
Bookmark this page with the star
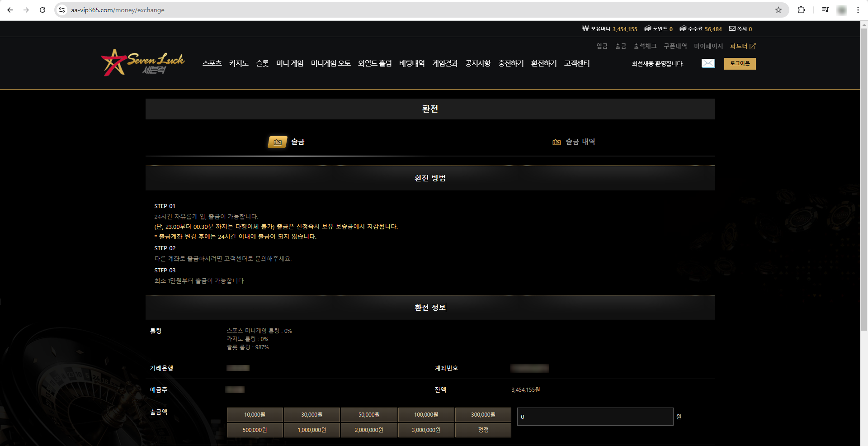pyautogui.click(x=778, y=10)
